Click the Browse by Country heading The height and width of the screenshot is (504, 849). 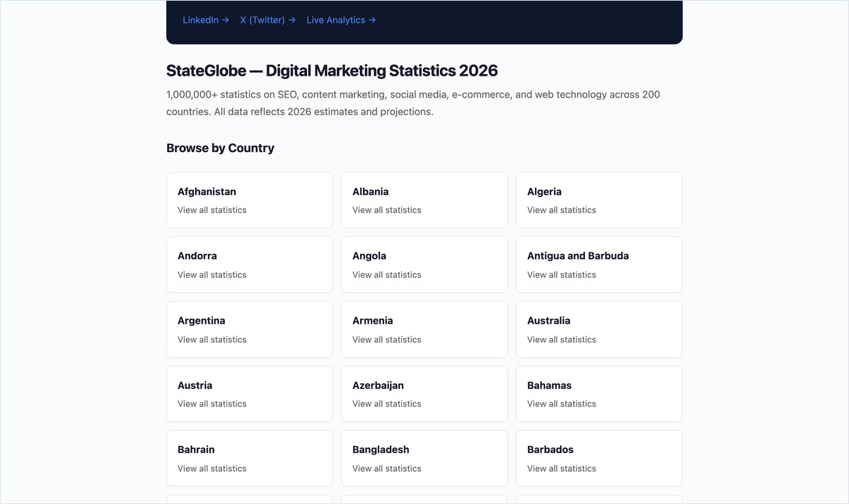pyautogui.click(x=220, y=148)
